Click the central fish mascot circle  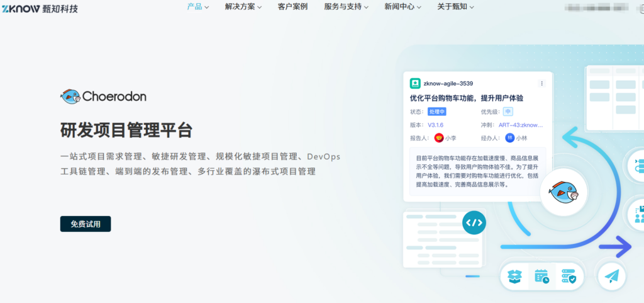(x=564, y=192)
